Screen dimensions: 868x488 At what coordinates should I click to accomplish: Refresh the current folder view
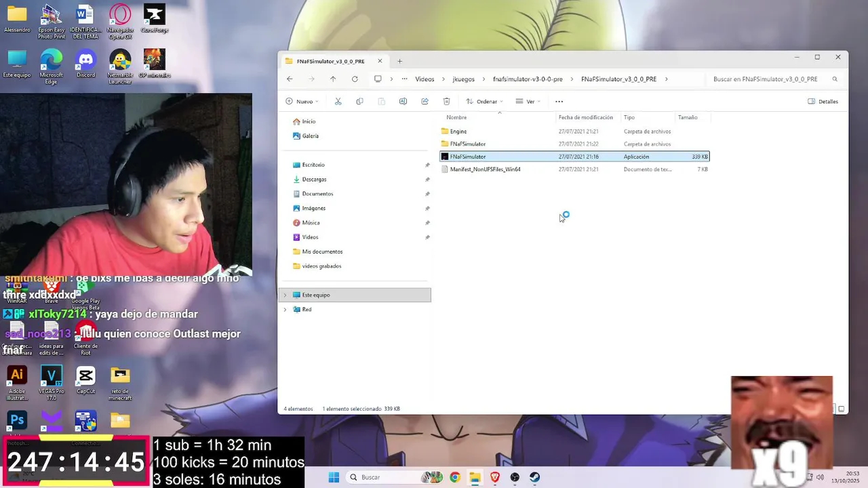coord(355,79)
